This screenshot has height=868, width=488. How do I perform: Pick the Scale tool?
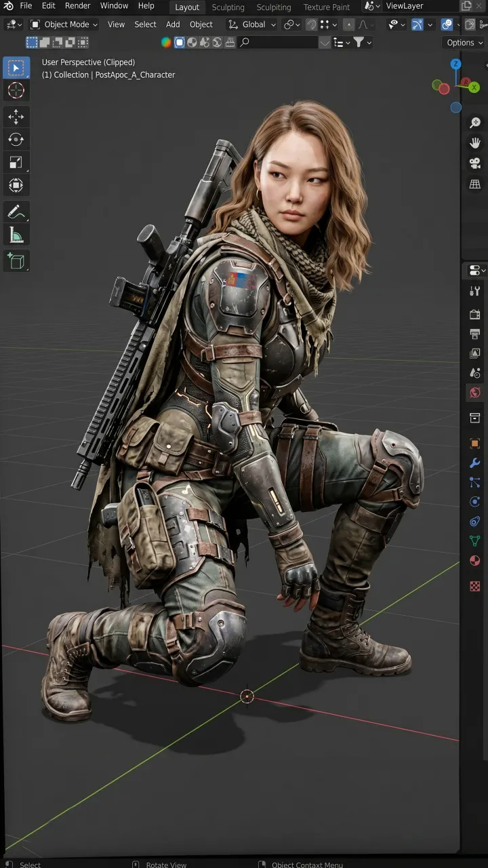click(x=16, y=163)
